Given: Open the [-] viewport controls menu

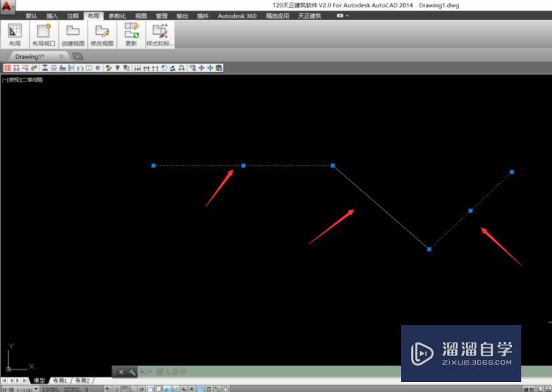Looking at the screenshot, I should click(x=5, y=80).
